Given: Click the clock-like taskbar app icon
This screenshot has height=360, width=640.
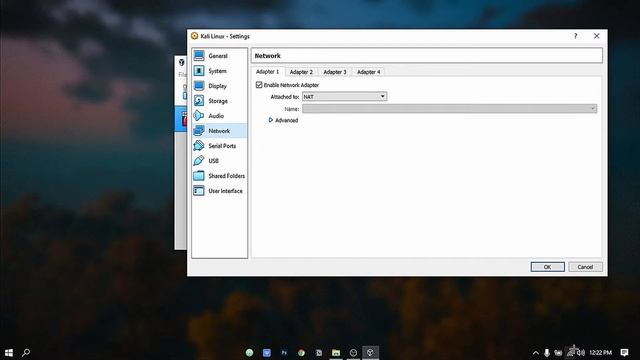Looking at the screenshot, I should (x=353, y=353).
